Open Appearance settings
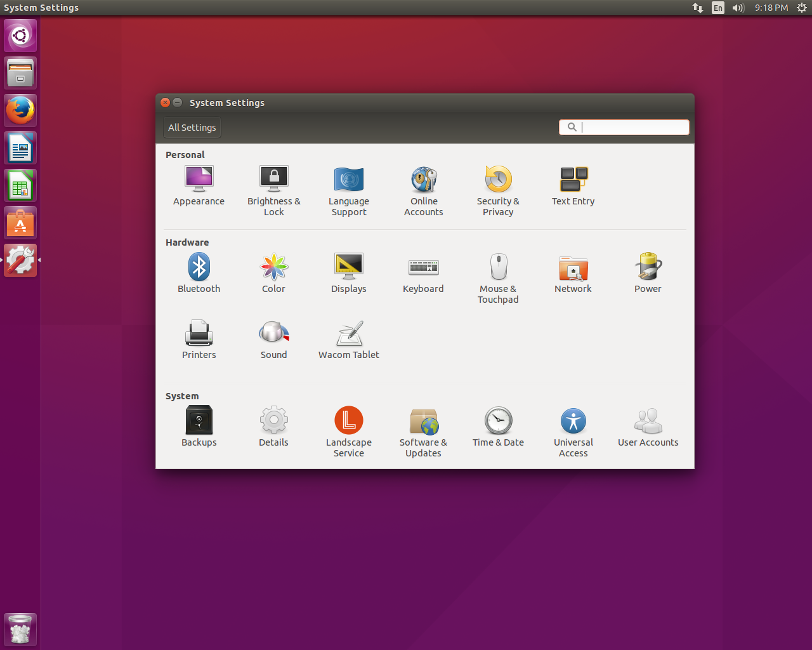This screenshot has width=812, height=650. pyautogui.click(x=199, y=186)
